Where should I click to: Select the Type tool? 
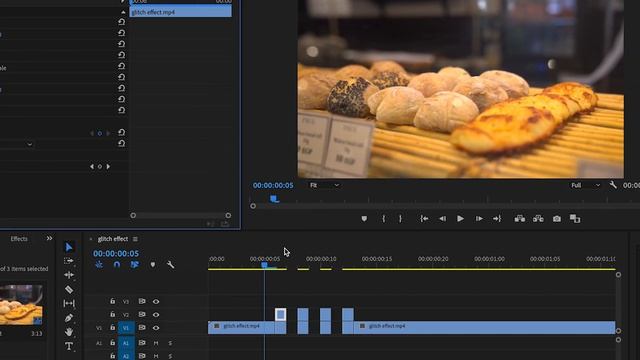pos(69,346)
